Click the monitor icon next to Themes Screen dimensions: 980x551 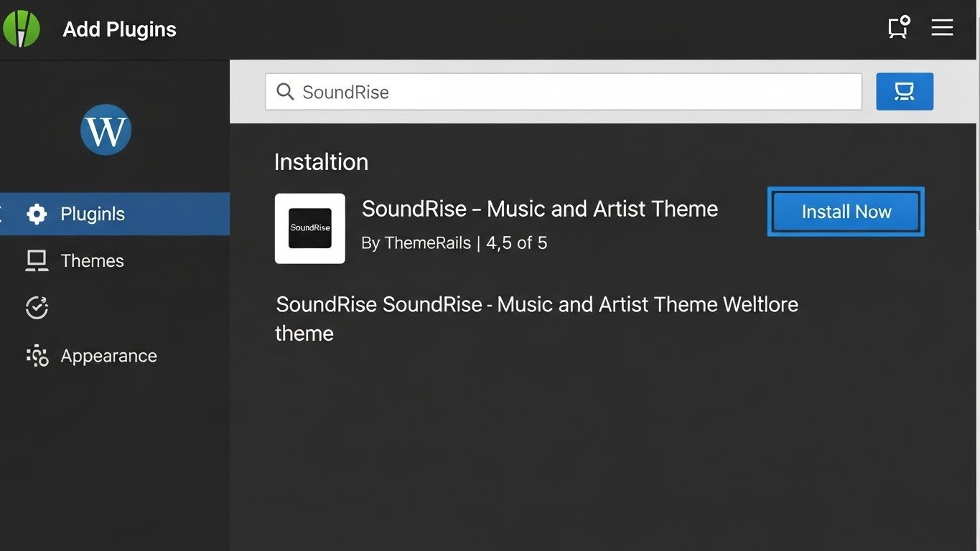(37, 261)
